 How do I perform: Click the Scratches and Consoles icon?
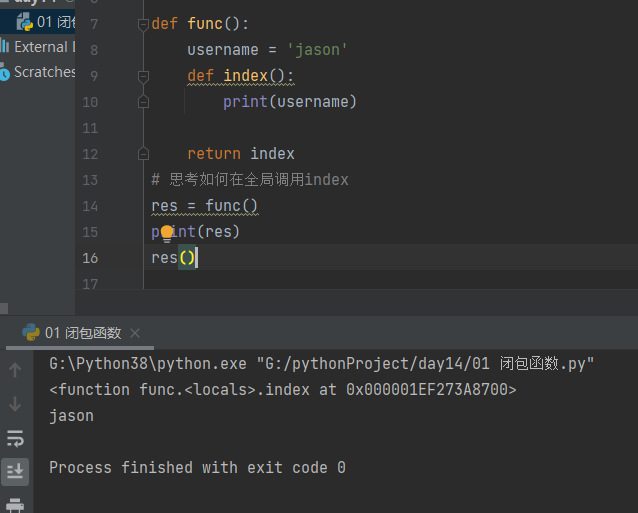tap(5, 72)
